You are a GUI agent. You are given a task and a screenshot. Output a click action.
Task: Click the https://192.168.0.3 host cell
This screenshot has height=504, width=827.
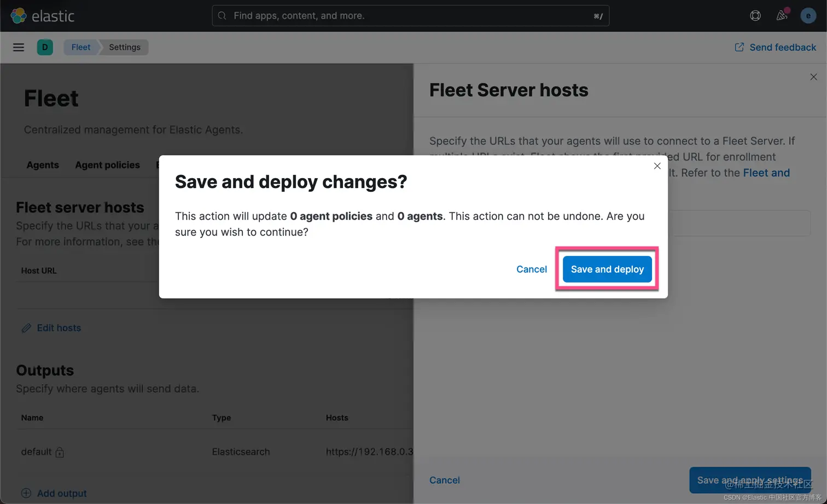pyautogui.click(x=369, y=452)
